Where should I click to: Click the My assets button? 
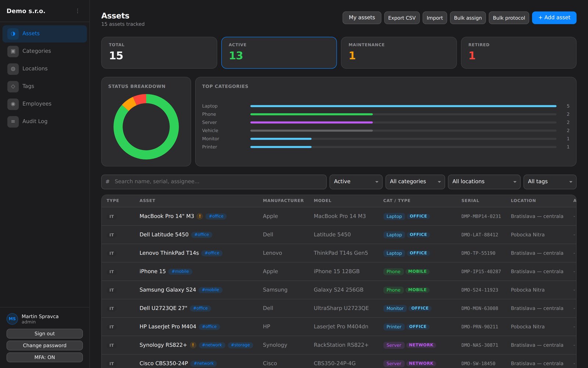(x=362, y=18)
